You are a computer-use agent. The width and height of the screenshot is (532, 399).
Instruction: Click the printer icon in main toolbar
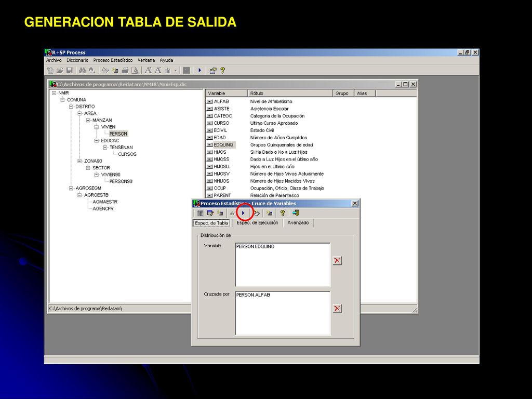point(125,71)
